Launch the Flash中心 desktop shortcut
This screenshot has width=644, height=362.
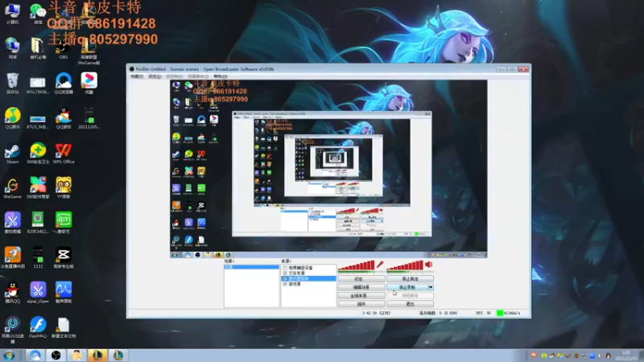[38, 327]
